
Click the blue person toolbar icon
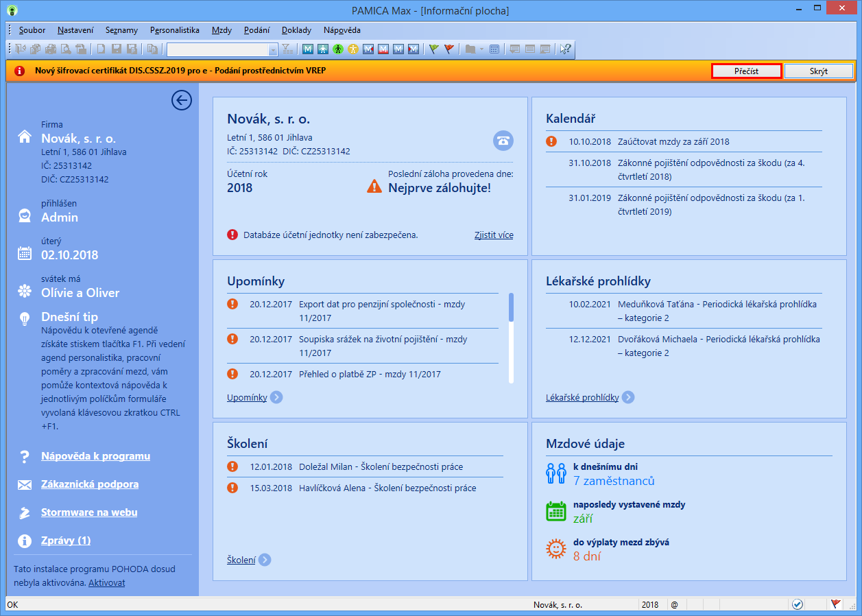coord(323,49)
